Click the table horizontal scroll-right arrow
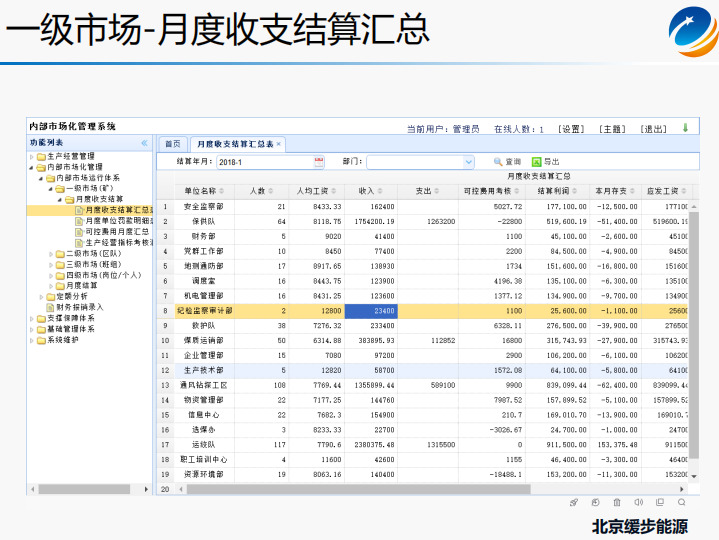Image resolution: width=719 pixels, height=540 pixels. [x=682, y=489]
